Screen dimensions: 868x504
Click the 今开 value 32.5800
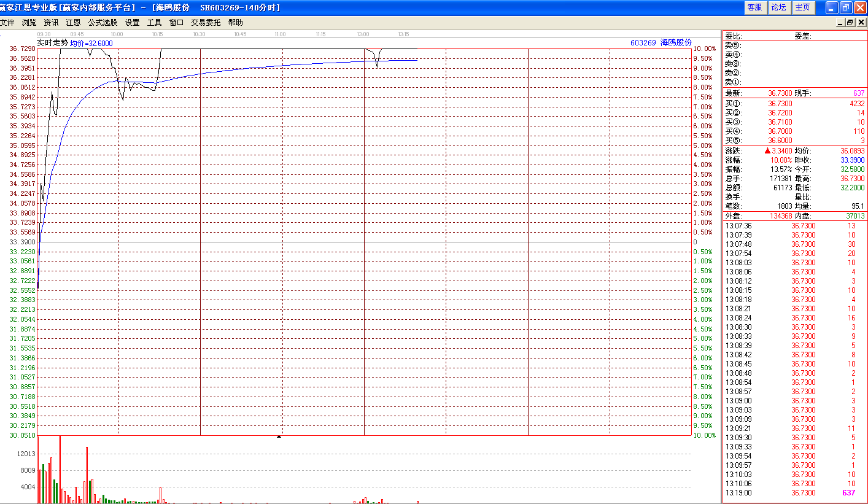pos(853,169)
